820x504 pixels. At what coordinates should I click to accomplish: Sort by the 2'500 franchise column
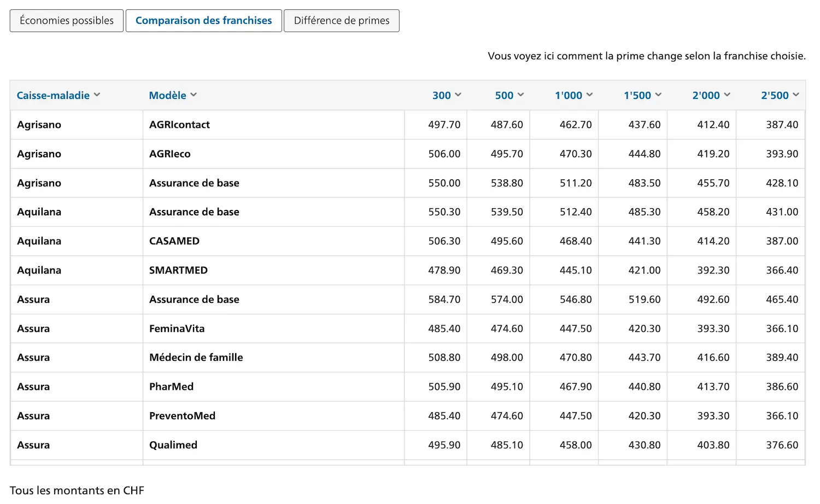(780, 95)
